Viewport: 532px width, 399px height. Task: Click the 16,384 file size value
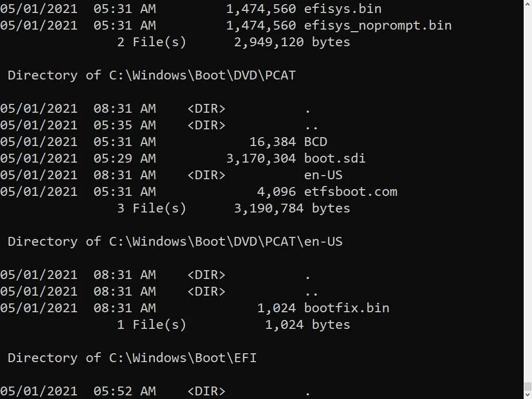[272, 142]
